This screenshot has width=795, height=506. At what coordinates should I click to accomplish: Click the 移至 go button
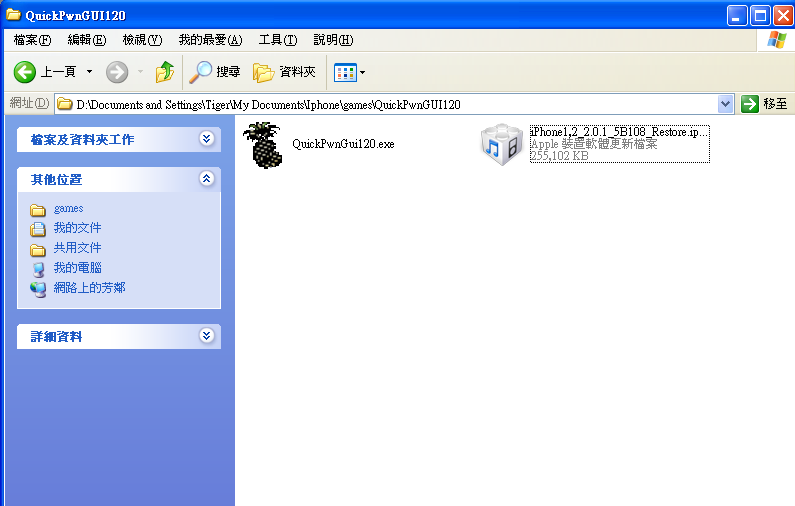pos(764,104)
